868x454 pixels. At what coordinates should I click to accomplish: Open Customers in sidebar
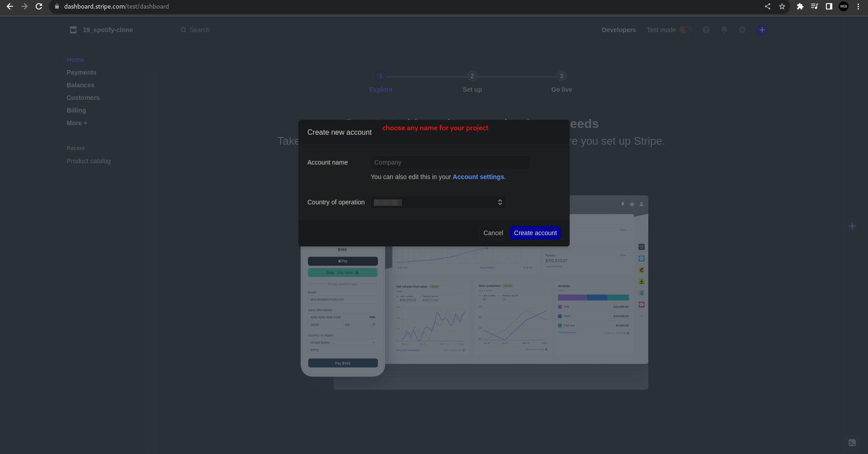point(83,98)
